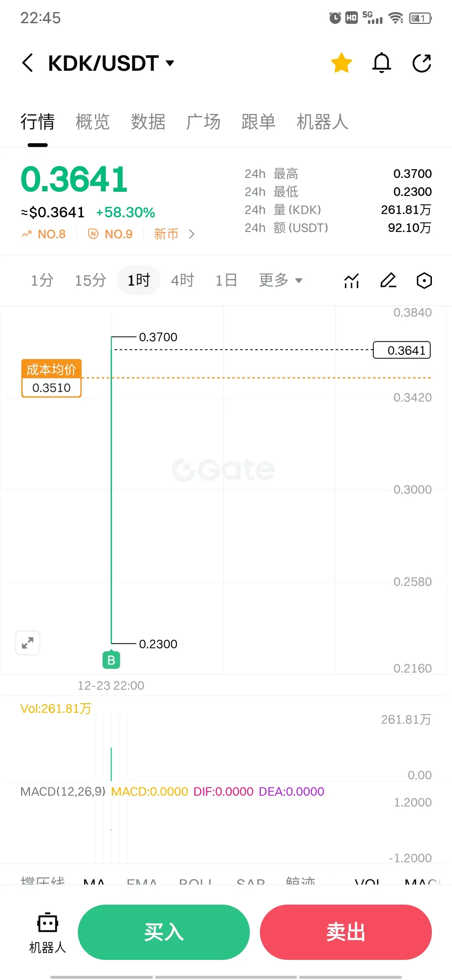The width and height of the screenshot is (452, 980).
Task: Tap the green B buy marker
Action: [x=111, y=660]
